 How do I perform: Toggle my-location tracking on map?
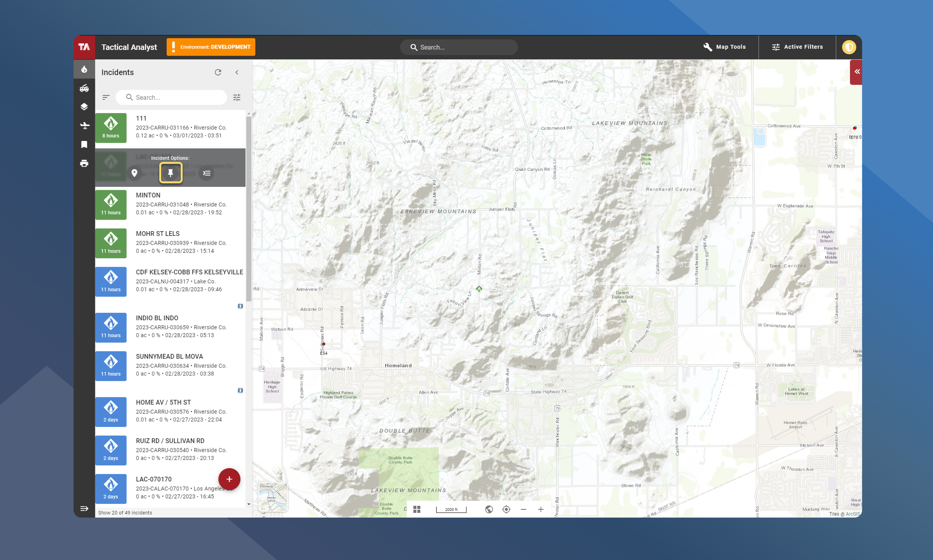tap(506, 509)
